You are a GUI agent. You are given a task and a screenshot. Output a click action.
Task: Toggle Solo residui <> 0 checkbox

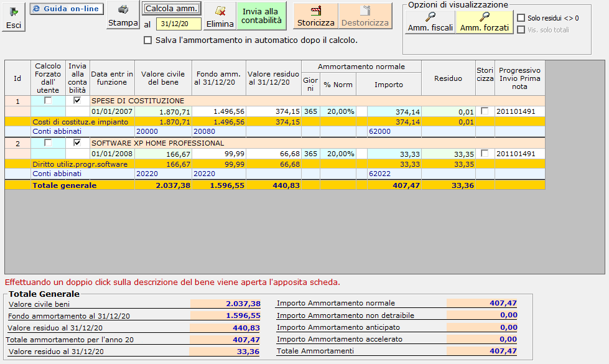(521, 18)
